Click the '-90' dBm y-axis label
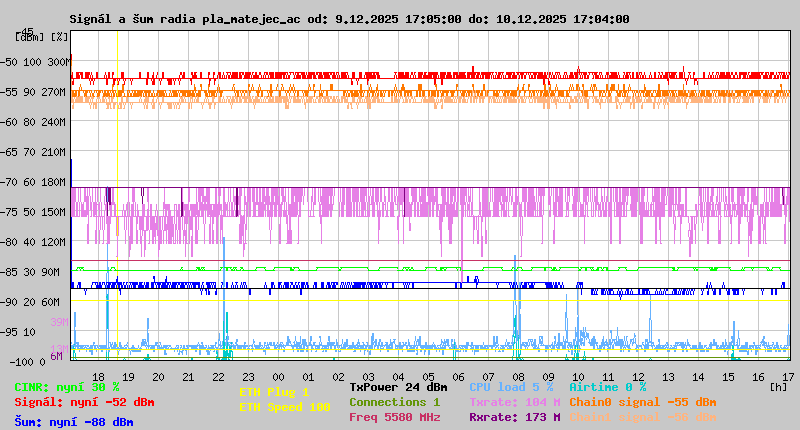The height and width of the screenshot is (430, 800). 9,302
